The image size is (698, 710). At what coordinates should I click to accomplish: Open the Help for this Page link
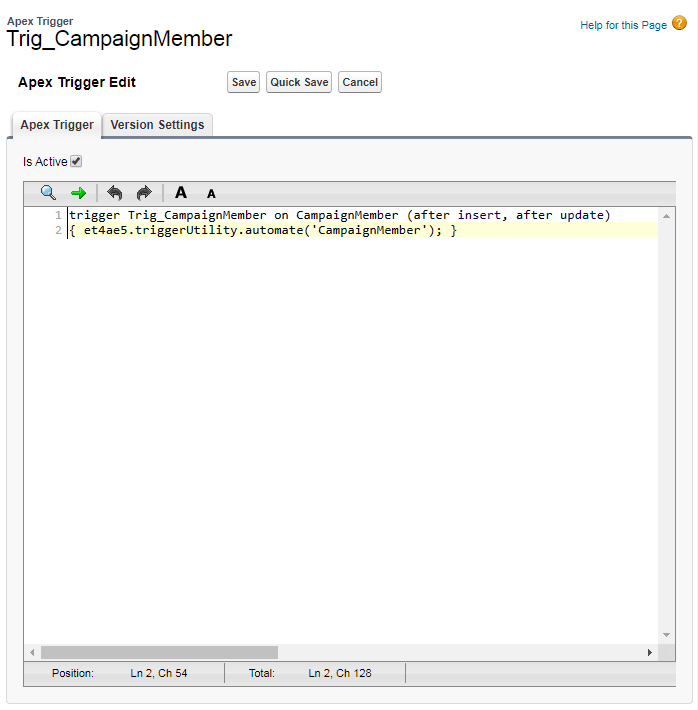coord(623,25)
